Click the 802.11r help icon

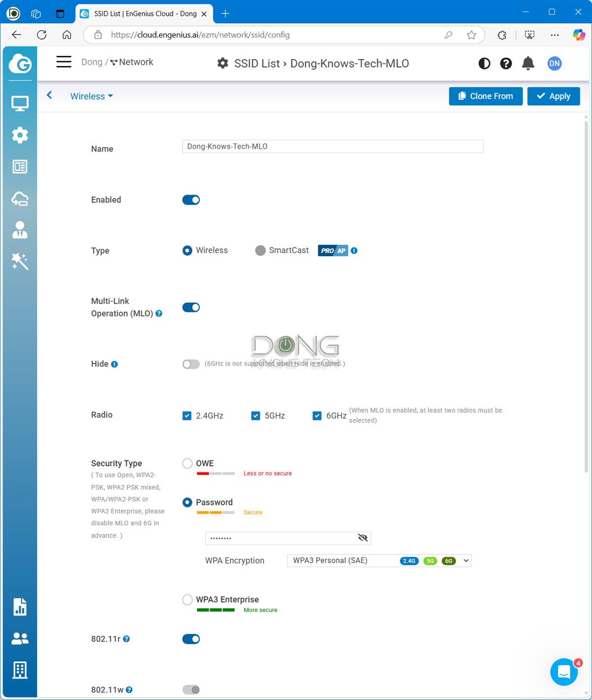click(x=126, y=639)
